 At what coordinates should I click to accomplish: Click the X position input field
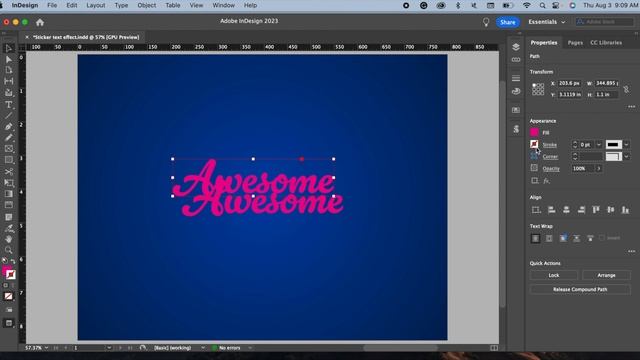569,83
